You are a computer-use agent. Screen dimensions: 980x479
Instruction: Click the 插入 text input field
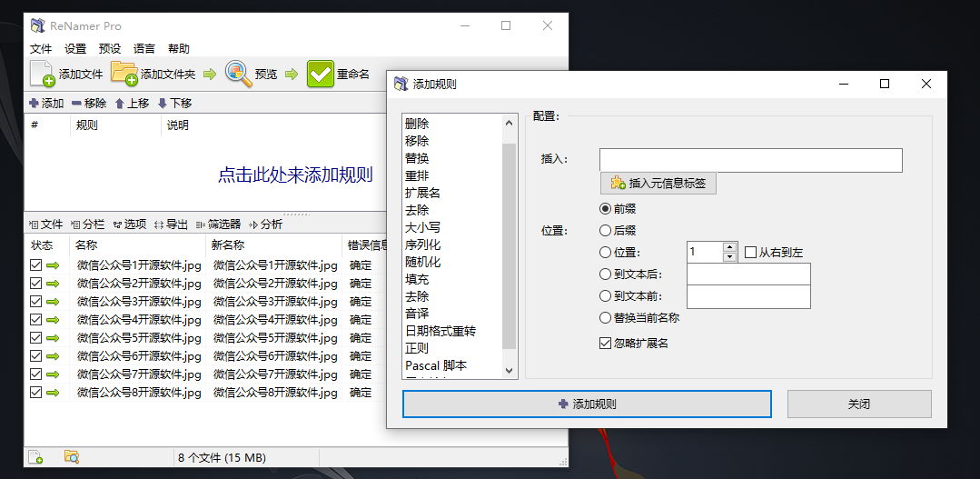coord(750,160)
